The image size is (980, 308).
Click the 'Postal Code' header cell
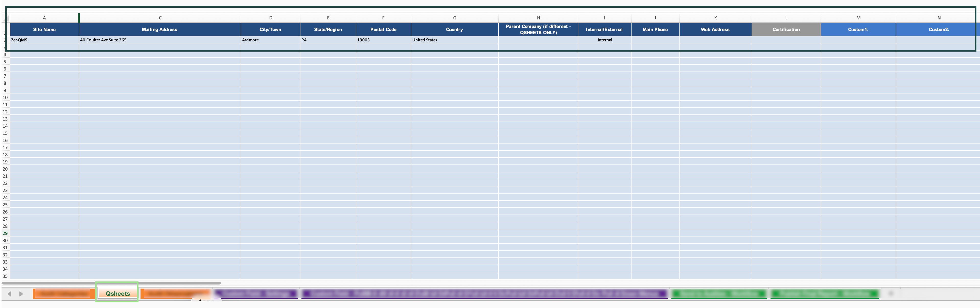(x=383, y=29)
